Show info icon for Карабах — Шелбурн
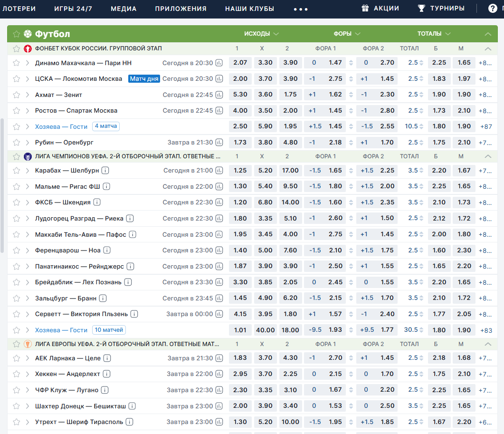The height and width of the screenshot is (434, 504). (105, 171)
